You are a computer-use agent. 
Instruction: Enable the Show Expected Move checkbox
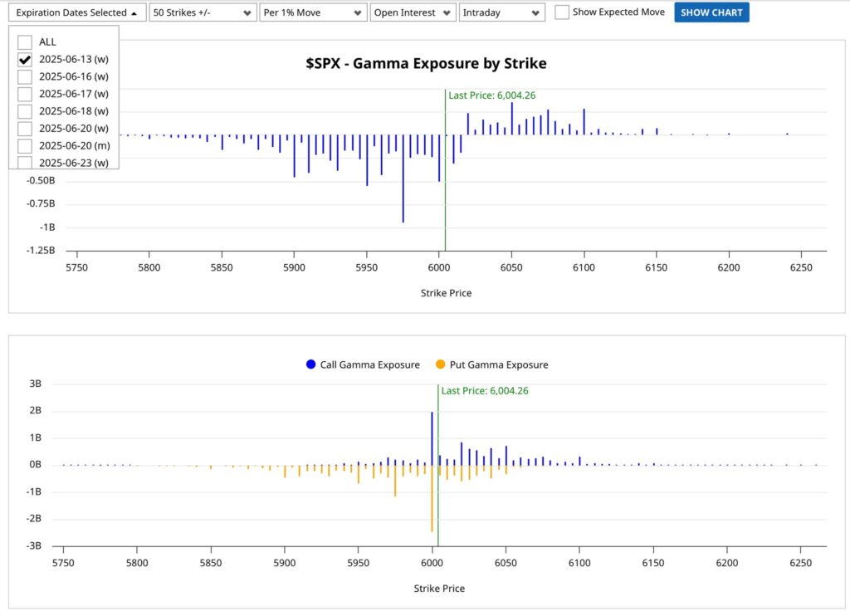[562, 12]
